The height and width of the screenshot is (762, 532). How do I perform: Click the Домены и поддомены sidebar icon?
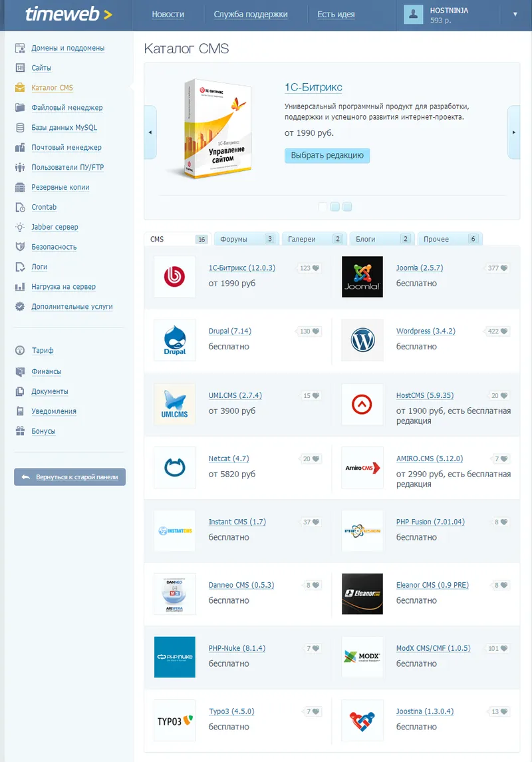(20, 48)
